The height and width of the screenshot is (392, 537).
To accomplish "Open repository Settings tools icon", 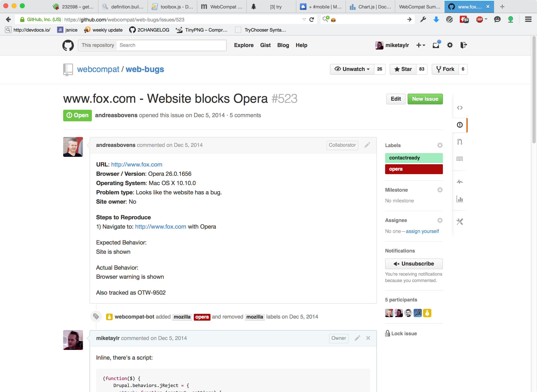I will click(x=460, y=222).
